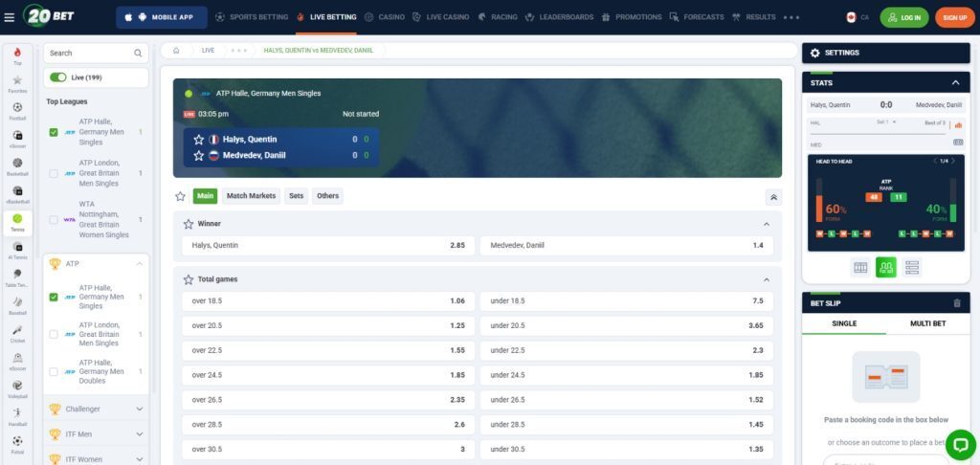This screenshot has height=465, width=980.
Task: Check ATP Halle Germany Men Doubles
Action: [x=54, y=372]
